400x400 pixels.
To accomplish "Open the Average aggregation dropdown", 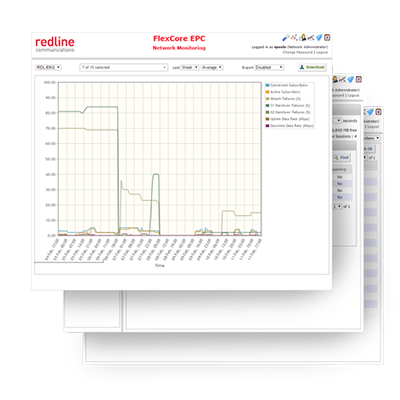I will point(212,67).
